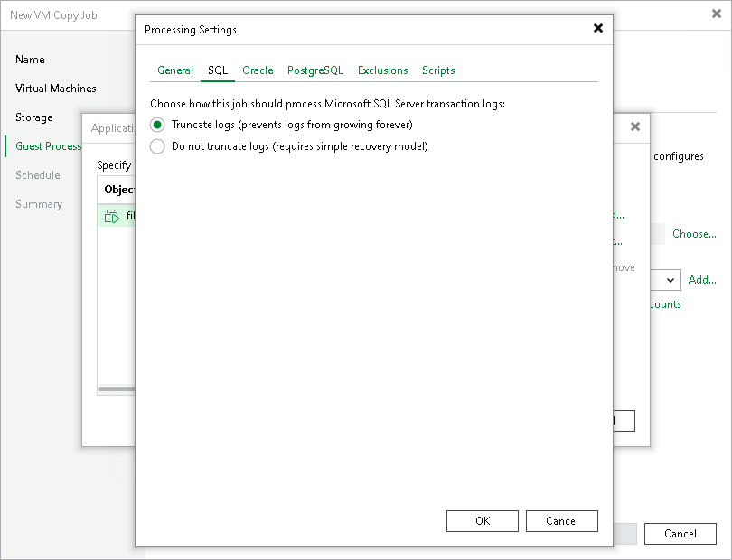Open credentials dropdown arrow in wizard
This screenshot has height=560, width=732.
coord(671,280)
